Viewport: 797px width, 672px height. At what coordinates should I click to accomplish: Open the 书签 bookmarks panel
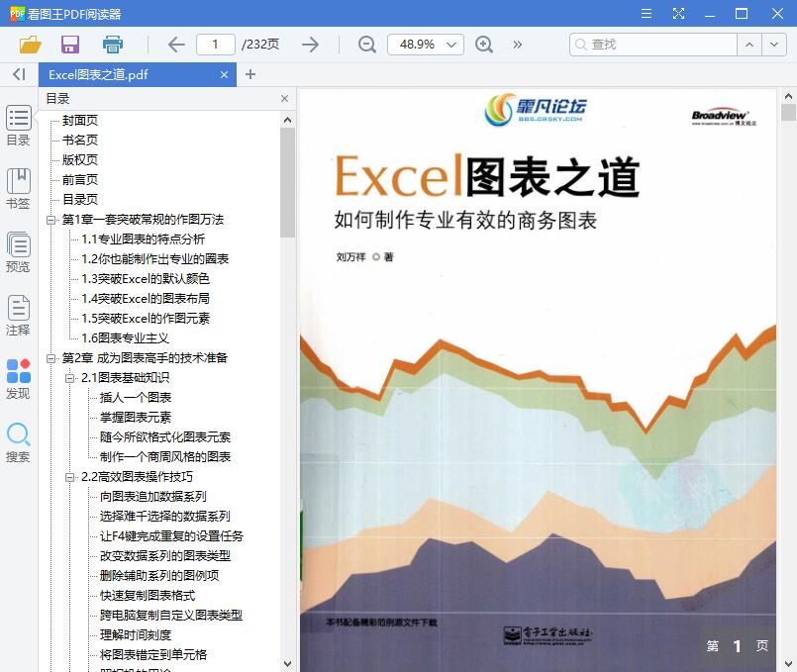click(x=18, y=189)
